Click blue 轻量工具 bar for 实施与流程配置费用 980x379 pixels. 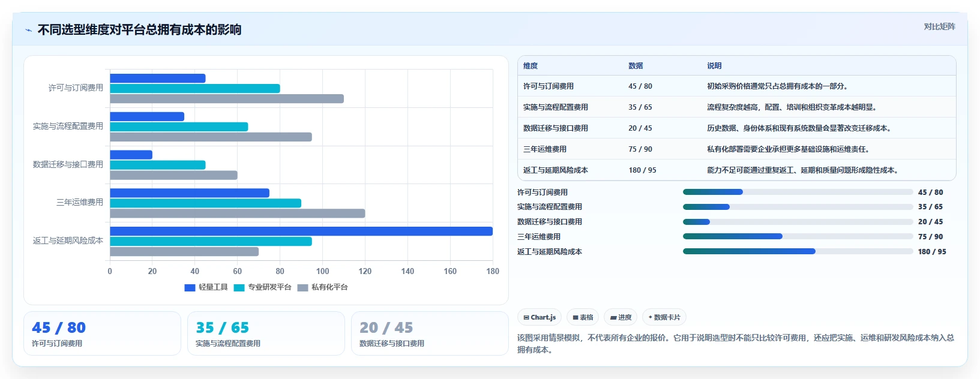pos(147,117)
